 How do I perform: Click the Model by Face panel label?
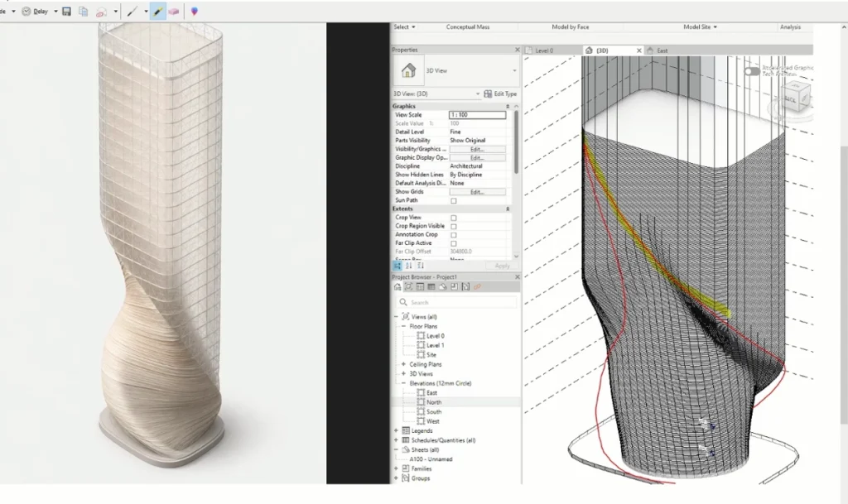pos(571,27)
